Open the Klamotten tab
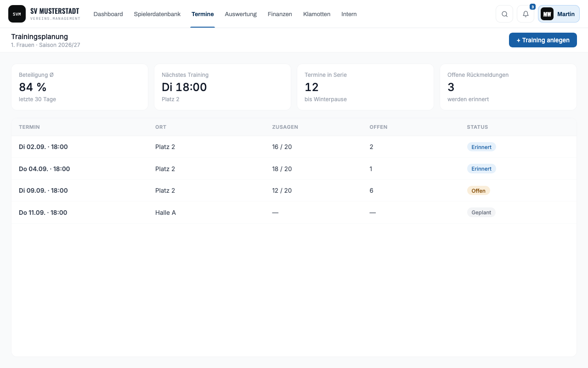Screen dimensions: 588x368 point(317,14)
